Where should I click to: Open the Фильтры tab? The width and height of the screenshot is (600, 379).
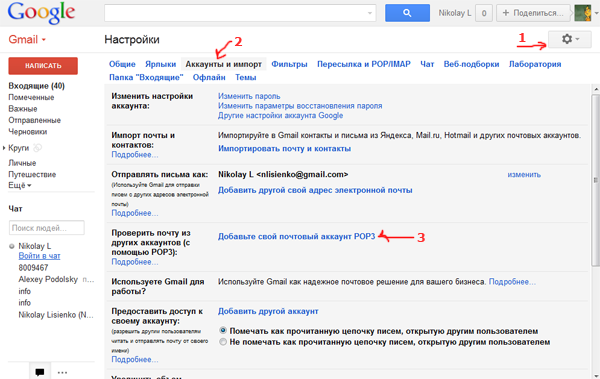pos(289,64)
